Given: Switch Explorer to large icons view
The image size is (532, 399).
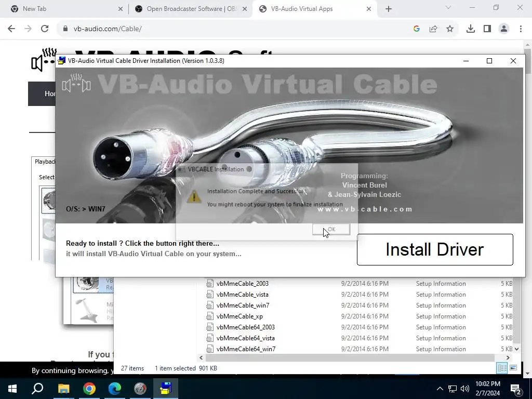Looking at the screenshot, I should (513, 368).
